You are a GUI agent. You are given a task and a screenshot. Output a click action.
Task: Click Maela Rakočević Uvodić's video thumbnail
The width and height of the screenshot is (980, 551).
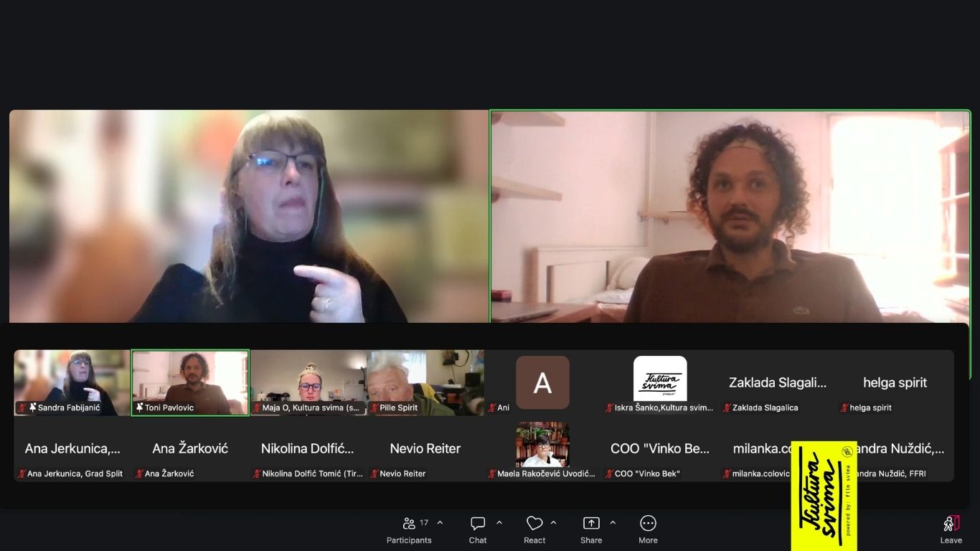[x=542, y=445]
